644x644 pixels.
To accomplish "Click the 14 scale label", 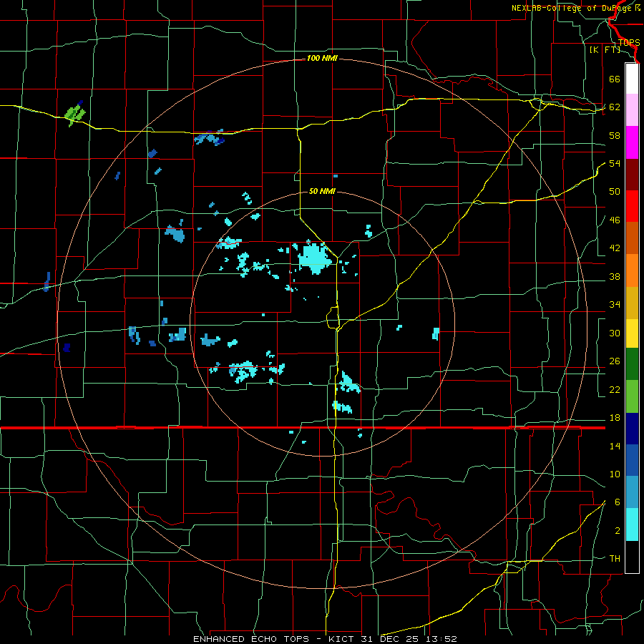I will tap(615, 446).
